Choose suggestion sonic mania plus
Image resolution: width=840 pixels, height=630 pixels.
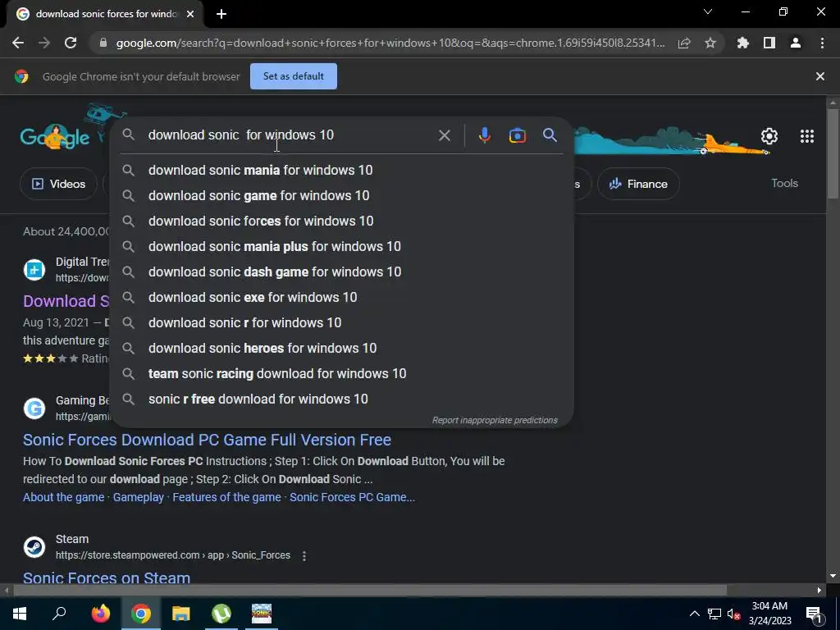point(341,246)
